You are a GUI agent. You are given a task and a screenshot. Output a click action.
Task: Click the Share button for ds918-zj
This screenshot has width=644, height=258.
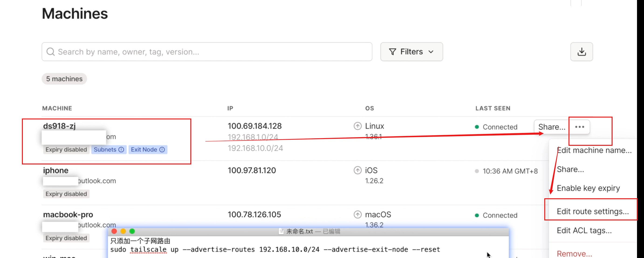click(551, 127)
